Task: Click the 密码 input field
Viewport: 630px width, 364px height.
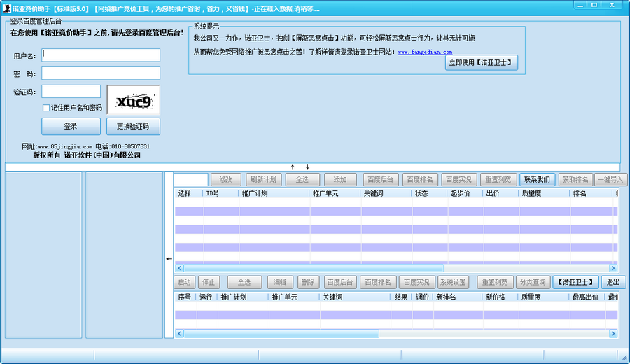Action: (x=101, y=73)
